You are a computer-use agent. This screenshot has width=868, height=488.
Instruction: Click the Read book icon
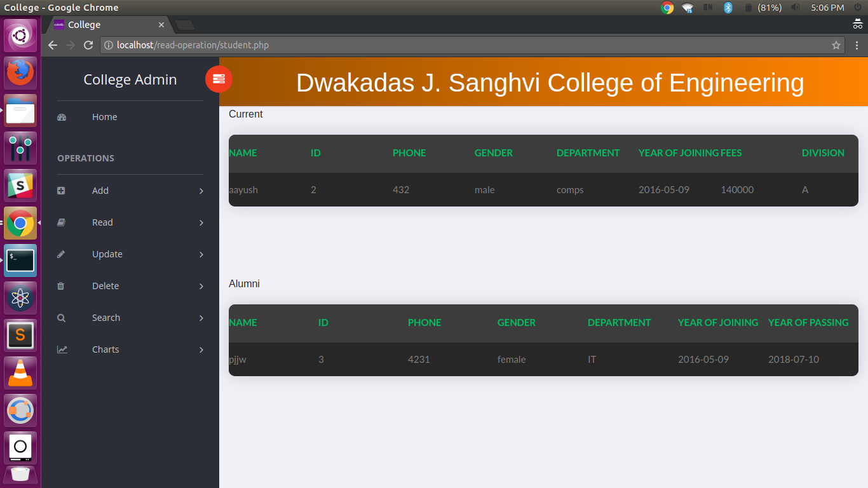click(x=61, y=222)
